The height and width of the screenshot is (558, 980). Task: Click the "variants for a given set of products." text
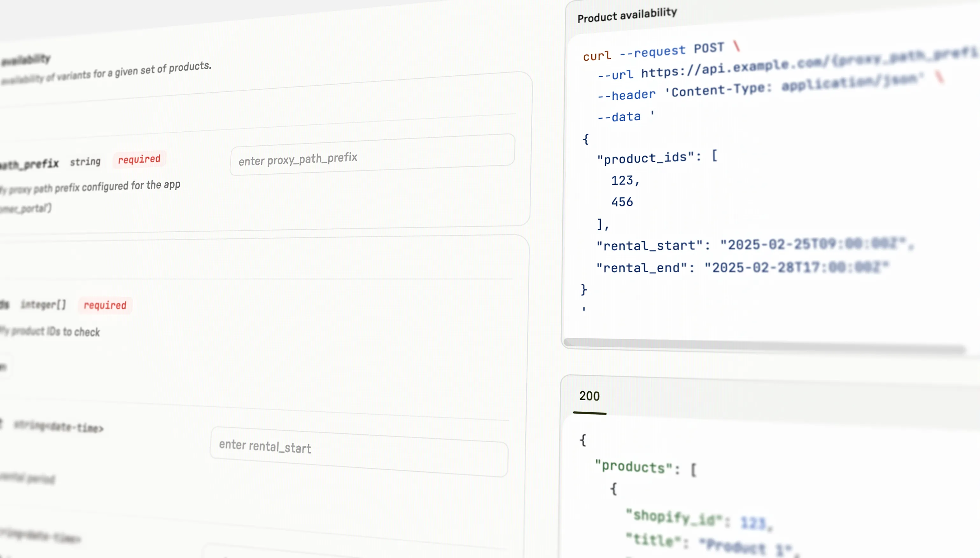coord(134,71)
